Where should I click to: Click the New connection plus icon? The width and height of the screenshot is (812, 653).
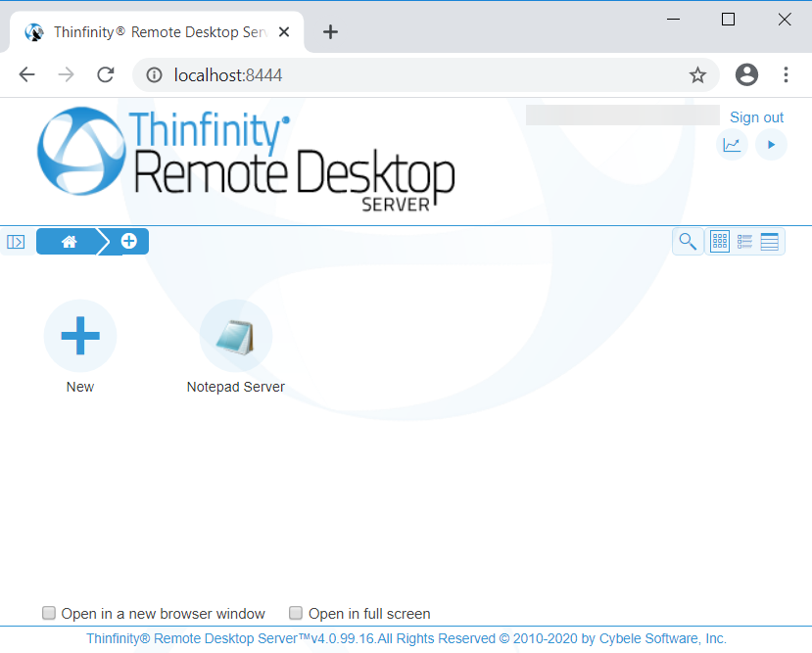[80, 336]
